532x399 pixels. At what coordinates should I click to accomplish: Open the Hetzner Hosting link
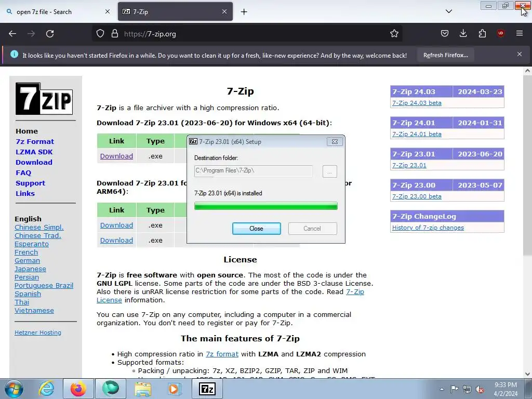pos(37,332)
